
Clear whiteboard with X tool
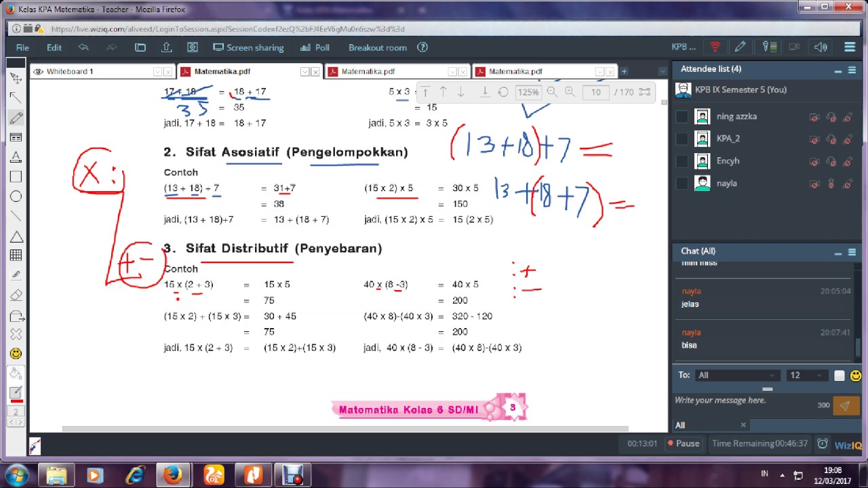tap(16, 334)
